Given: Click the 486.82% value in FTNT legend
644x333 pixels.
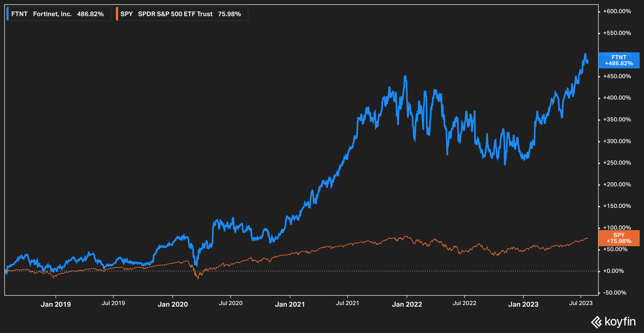Looking at the screenshot, I should (90, 14).
